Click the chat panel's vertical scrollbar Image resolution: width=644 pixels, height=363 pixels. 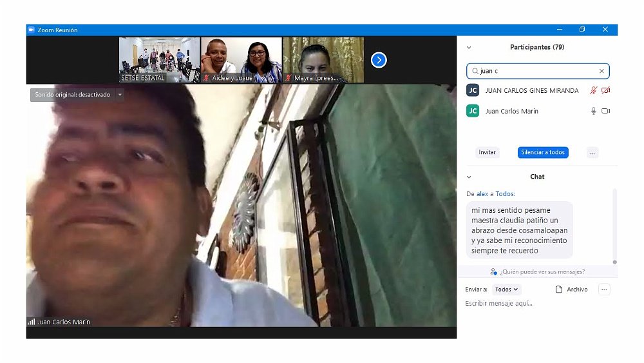[614, 226]
